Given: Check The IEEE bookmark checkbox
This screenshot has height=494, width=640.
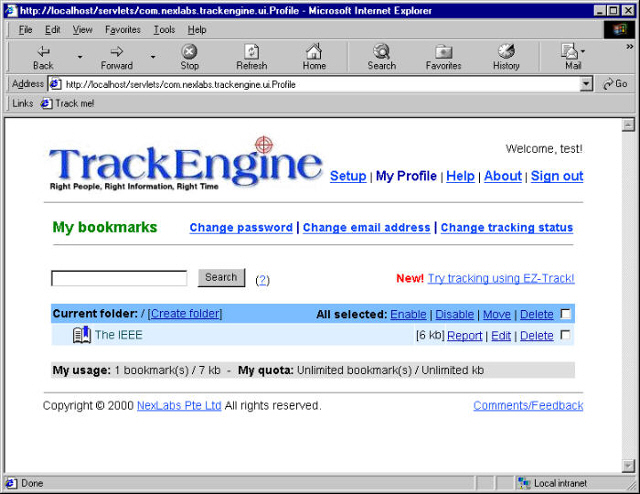Looking at the screenshot, I should (x=566, y=335).
